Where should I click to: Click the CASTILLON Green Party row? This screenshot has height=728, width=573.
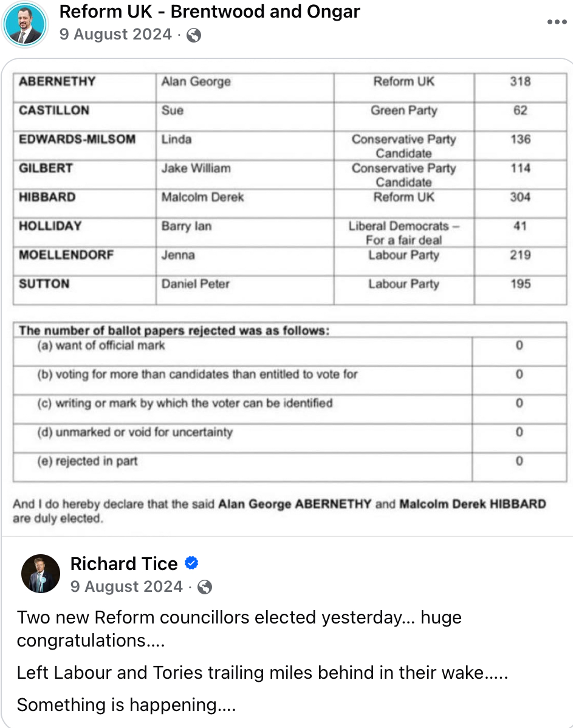[289, 111]
